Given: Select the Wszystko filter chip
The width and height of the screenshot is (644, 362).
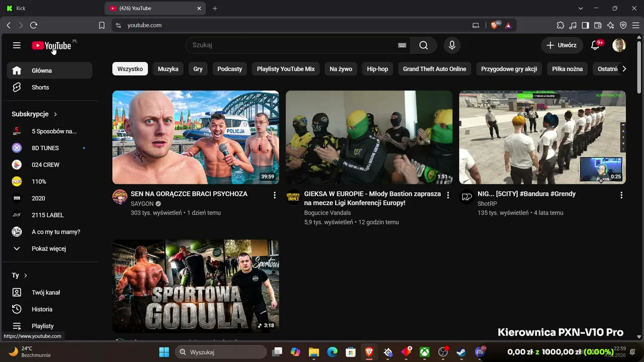Looking at the screenshot, I should tap(130, 69).
